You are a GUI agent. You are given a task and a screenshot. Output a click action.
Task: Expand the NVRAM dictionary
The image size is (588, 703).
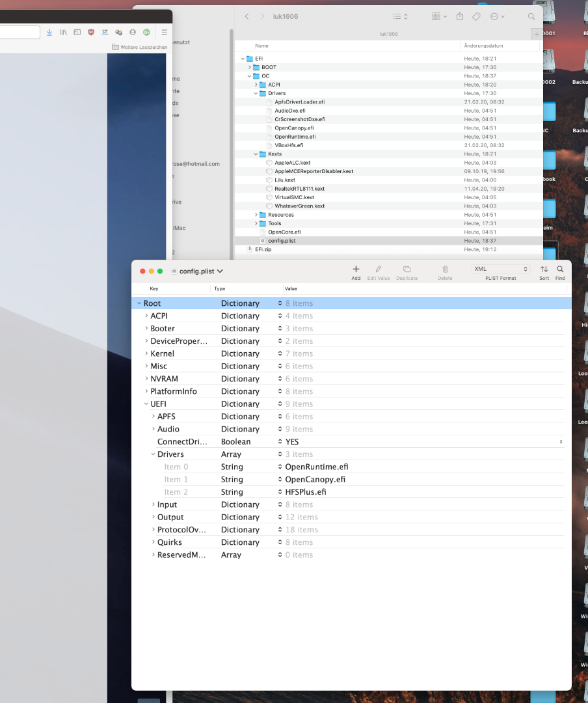(146, 378)
